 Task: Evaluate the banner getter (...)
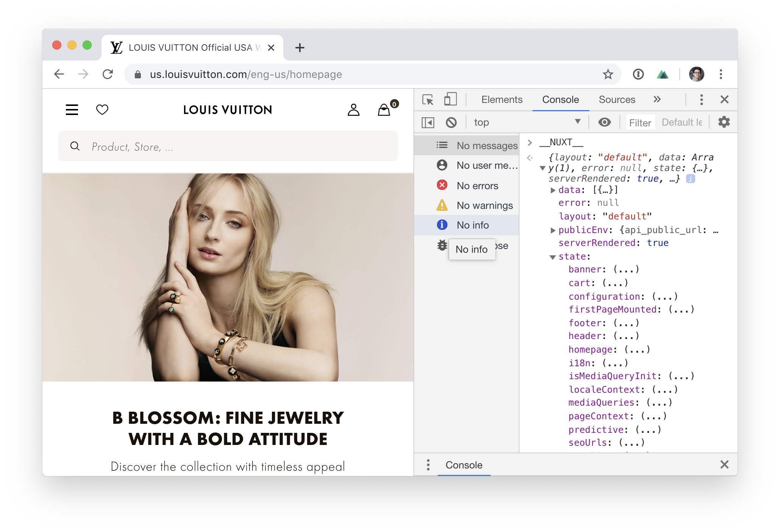pos(626,269)
